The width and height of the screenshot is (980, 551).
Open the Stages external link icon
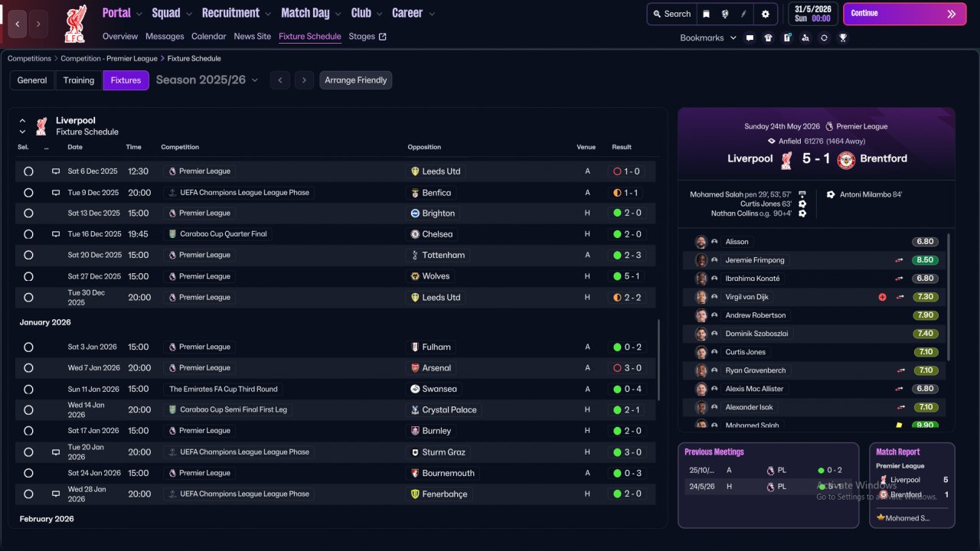[383, 37]
